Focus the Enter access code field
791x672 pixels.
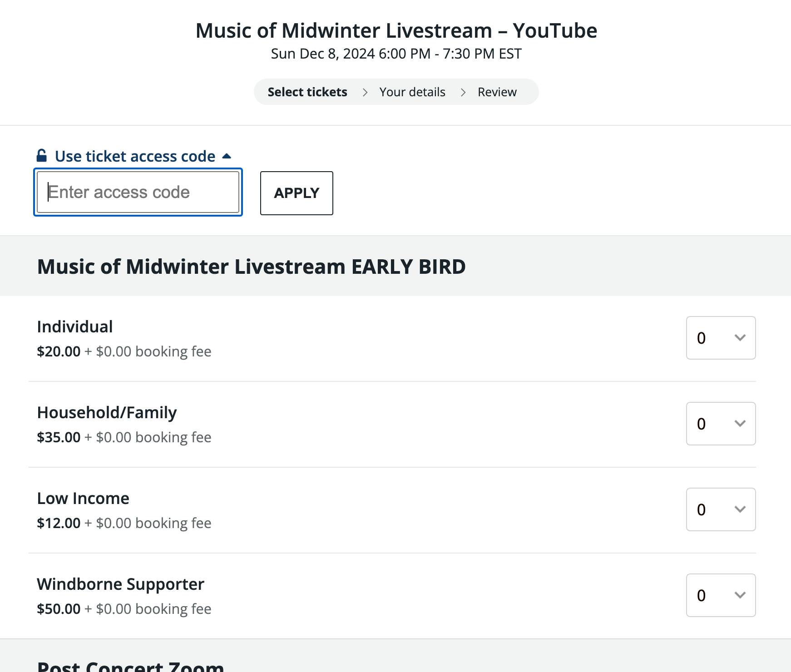(x=138, y=192)
